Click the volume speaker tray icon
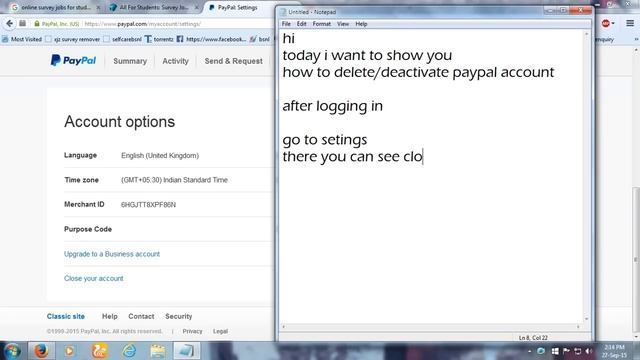Image resolution: width=640 pixels, height=360 pixels. 589,351
